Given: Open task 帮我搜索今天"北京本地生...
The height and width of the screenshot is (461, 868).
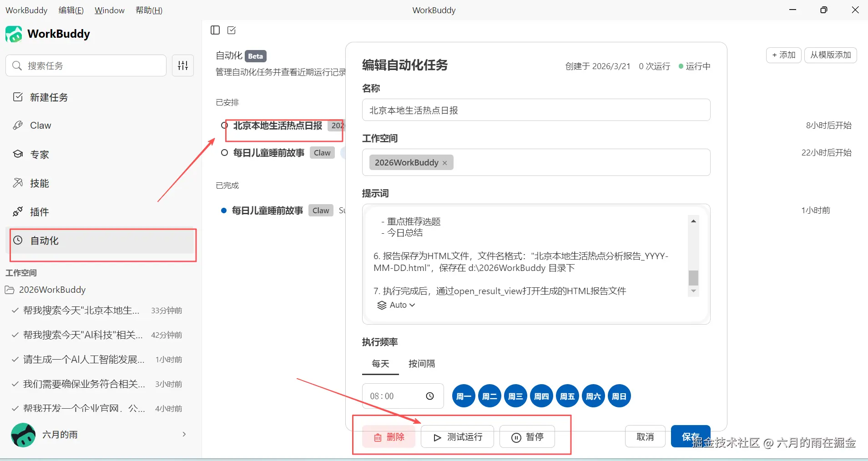Looking at the screenshot, I should coord(97,311).
